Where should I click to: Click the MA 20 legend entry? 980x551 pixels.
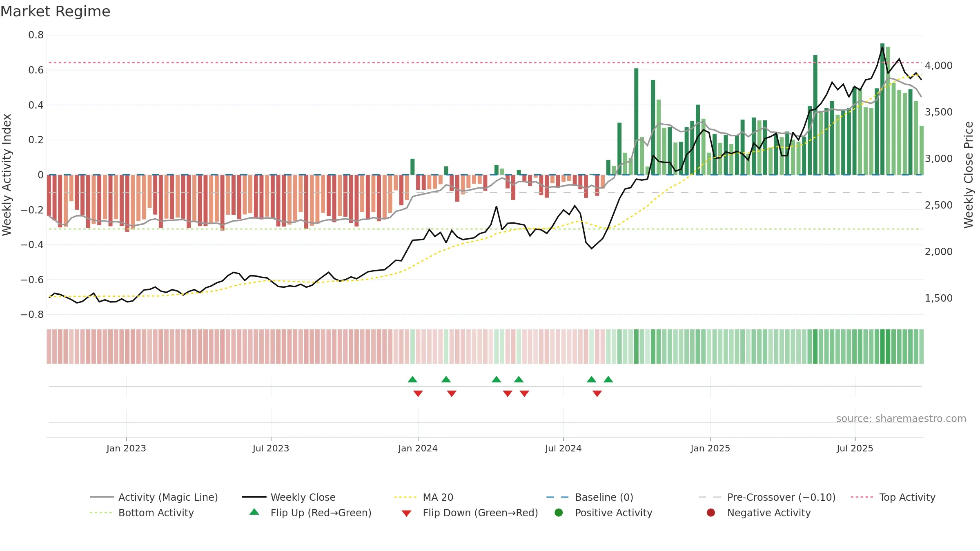point(423,497)
